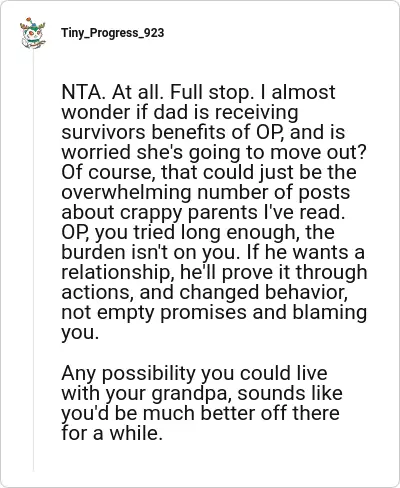Click the line "you'd be much better off there"
The image size is (400, 488).
pos(200,413)
